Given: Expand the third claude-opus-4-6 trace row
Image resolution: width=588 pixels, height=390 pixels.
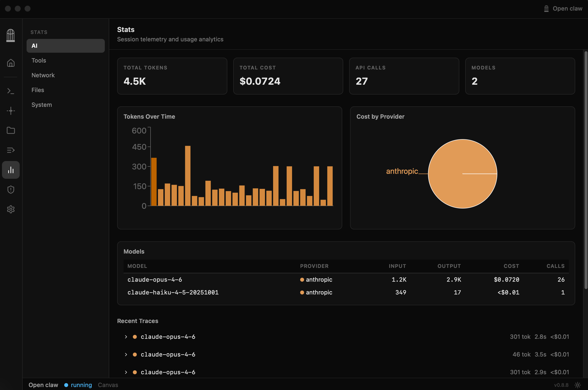Looking at the screenshot, I should (x=126, y=372).
